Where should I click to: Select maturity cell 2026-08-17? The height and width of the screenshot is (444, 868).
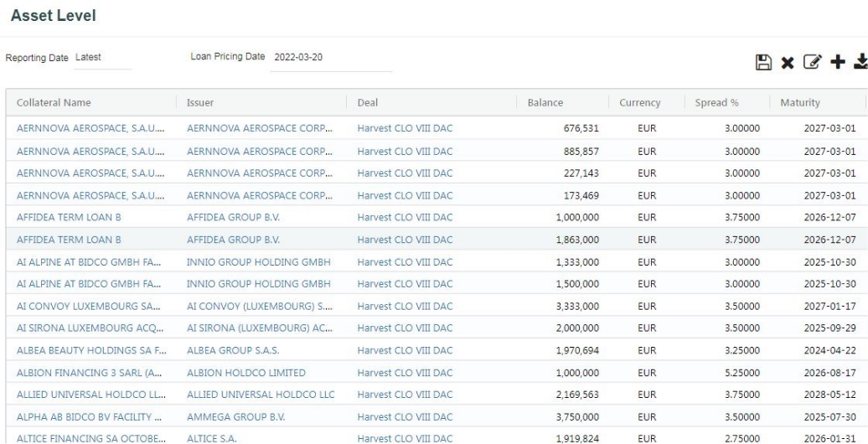[829, 373]
